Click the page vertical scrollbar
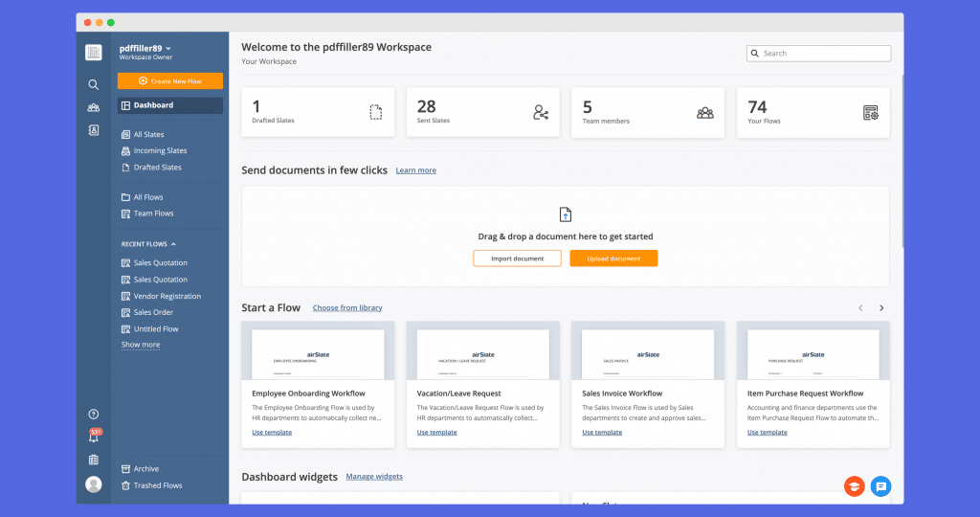This screenshot has height=517, width=980. click(x=902, y=161)
